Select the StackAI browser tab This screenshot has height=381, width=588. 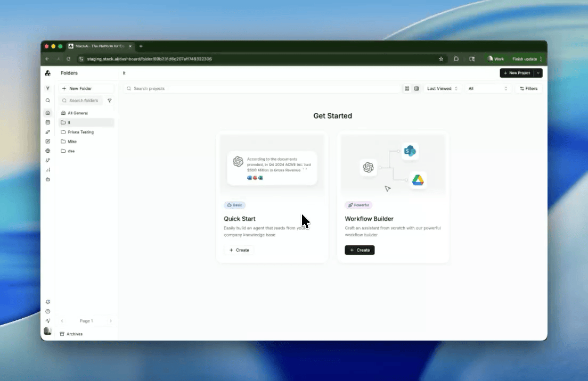[100, 46]
